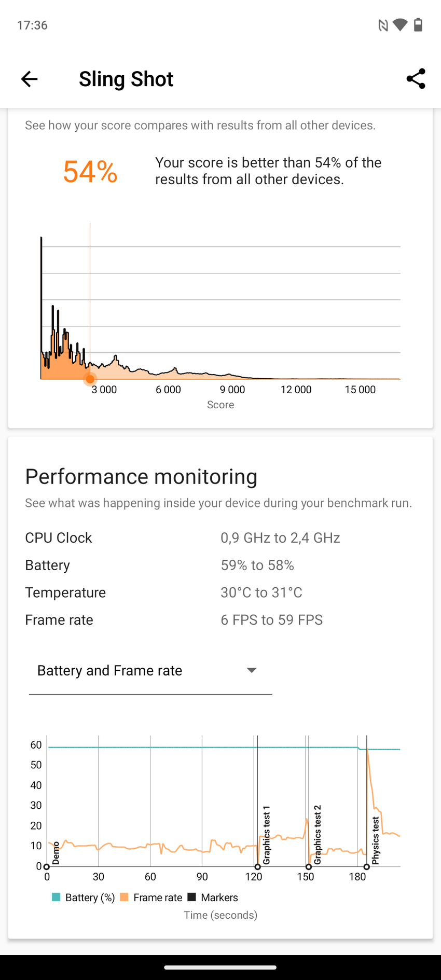
Task: Click the Physics test marker
Action: click(x=367, y=867)
